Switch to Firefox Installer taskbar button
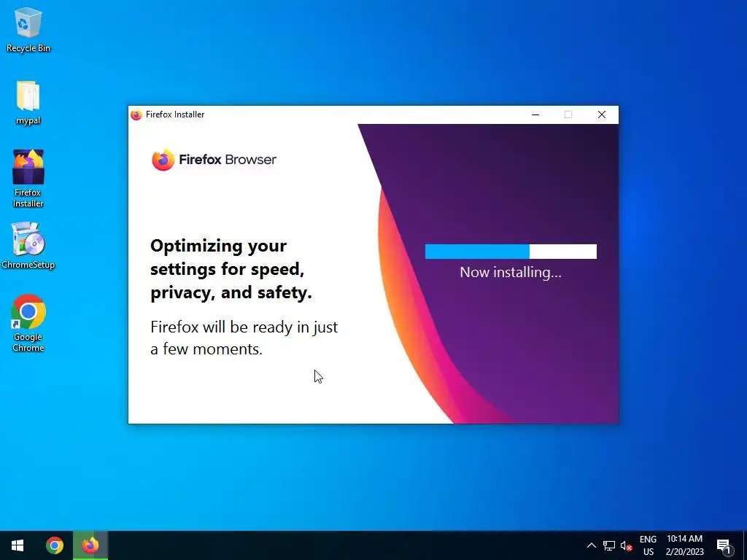 click(x=90, y=545)
